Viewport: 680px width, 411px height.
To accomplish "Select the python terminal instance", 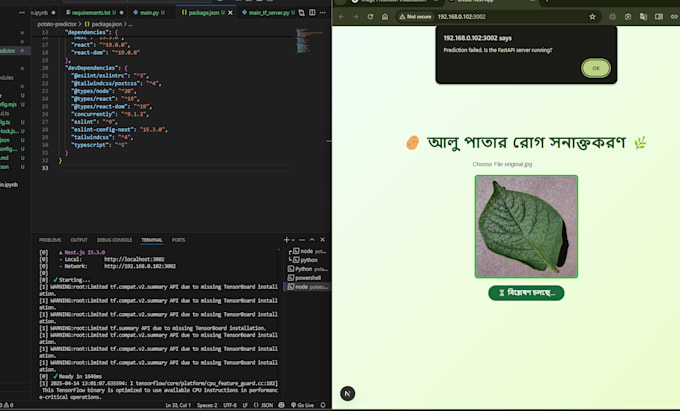I will (306, 260).
